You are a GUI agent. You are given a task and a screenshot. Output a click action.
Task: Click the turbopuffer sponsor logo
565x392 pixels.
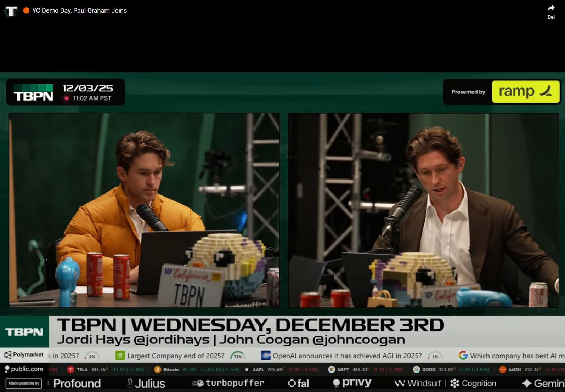tap(228, 383)
